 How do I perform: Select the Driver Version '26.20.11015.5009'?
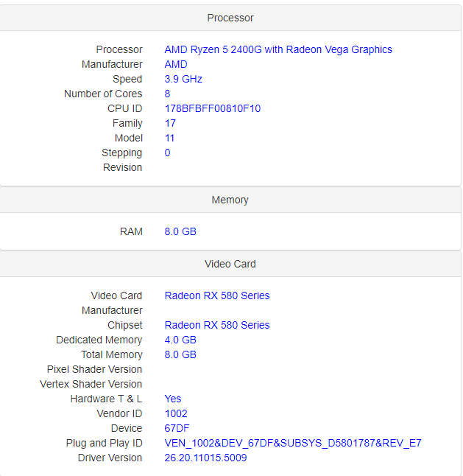click(x=205, y=458)
